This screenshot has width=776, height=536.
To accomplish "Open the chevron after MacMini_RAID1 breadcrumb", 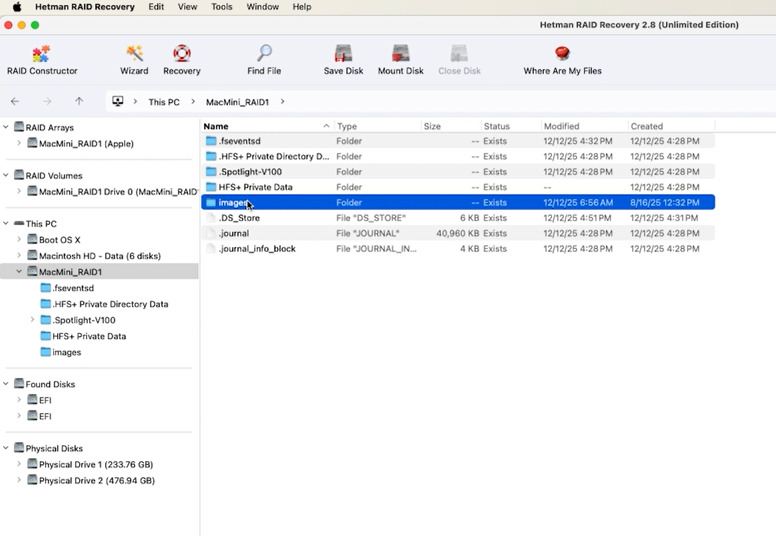I will 282,101.
